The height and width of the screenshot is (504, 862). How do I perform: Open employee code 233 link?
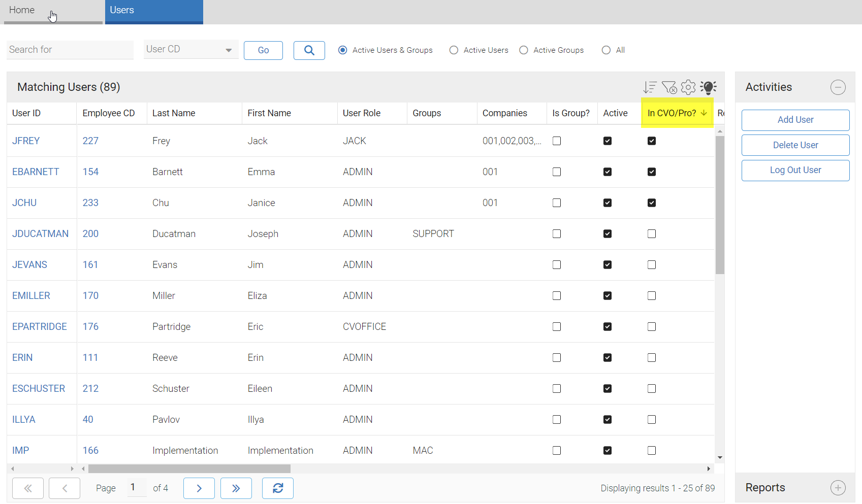[x=90, y=203]
